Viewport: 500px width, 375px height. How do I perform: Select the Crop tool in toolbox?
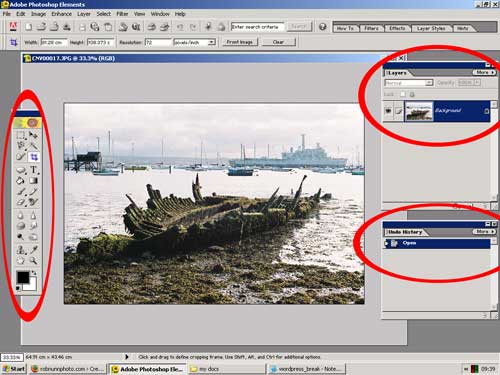coord(33,157)
